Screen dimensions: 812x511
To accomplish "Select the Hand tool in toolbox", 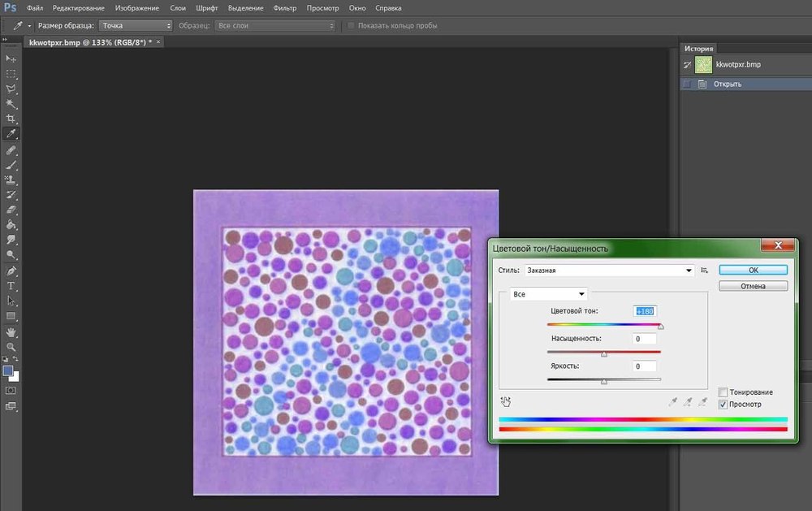I will coord(11,331).
